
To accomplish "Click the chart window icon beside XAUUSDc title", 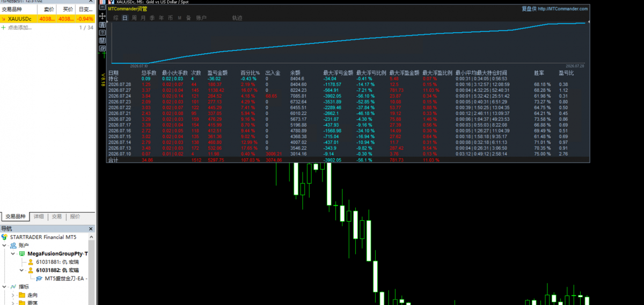I will pyautogui.click(x=112, y=3).
